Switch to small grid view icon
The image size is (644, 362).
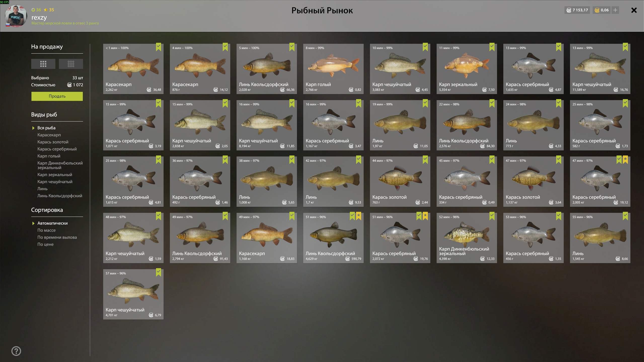pos(71,64)
